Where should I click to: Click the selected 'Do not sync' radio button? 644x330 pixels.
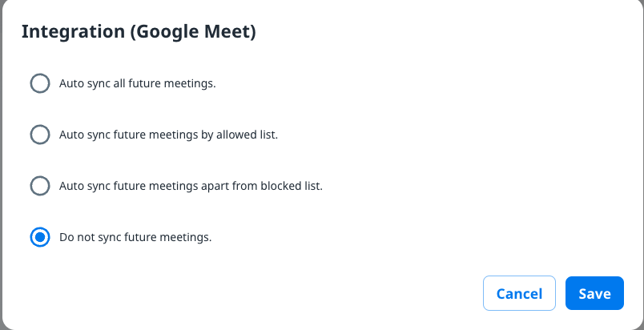pos(40,237)
